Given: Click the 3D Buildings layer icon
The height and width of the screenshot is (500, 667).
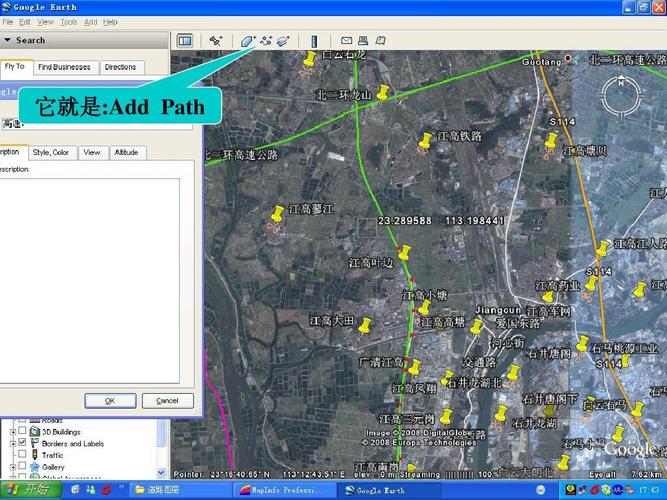Looking at the screenshot, I should pyautogui.click(x=34, y=431).
